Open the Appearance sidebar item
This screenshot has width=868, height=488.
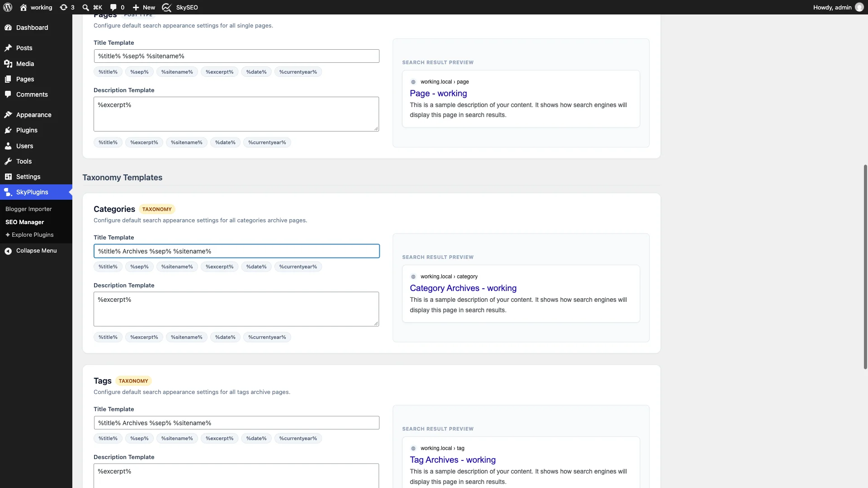pos(36,115)
